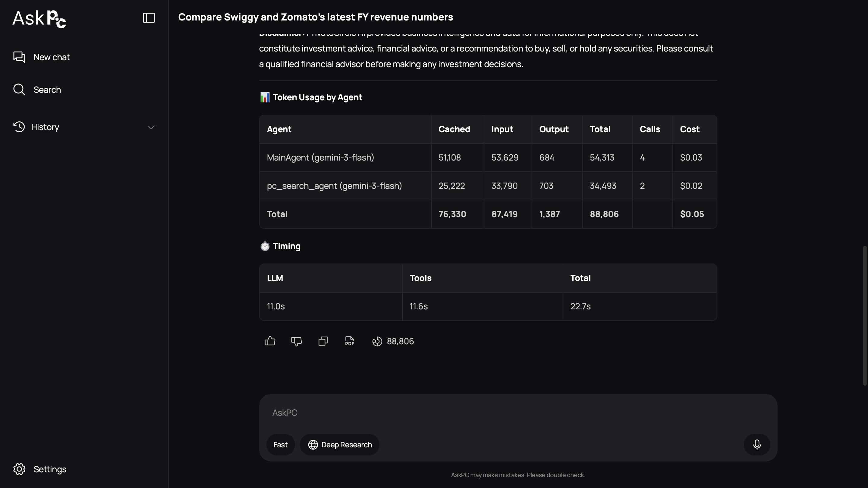Collapse the sidebar panel icon

tap(149, 18)
